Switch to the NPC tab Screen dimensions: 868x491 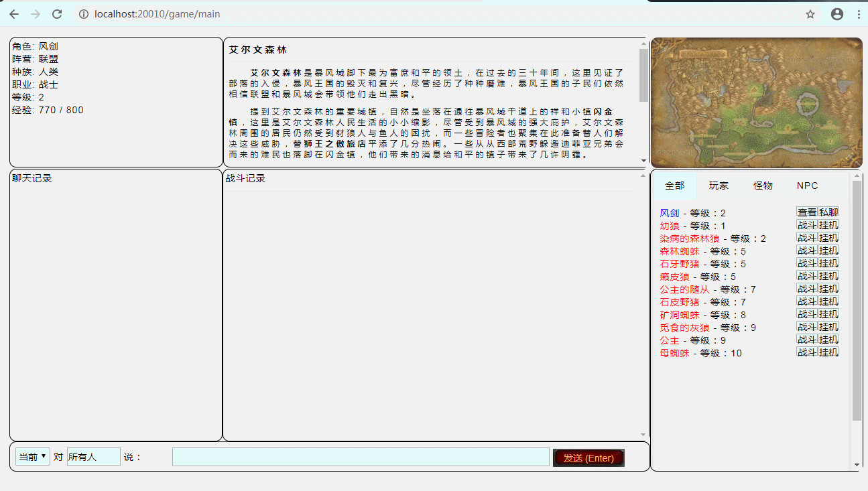(x=808, y=186)
